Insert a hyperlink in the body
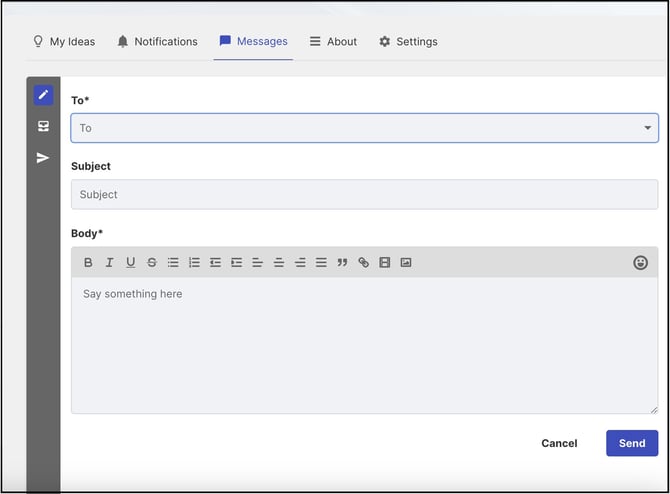Screen dimensions: 670x494 click(364, 262)
